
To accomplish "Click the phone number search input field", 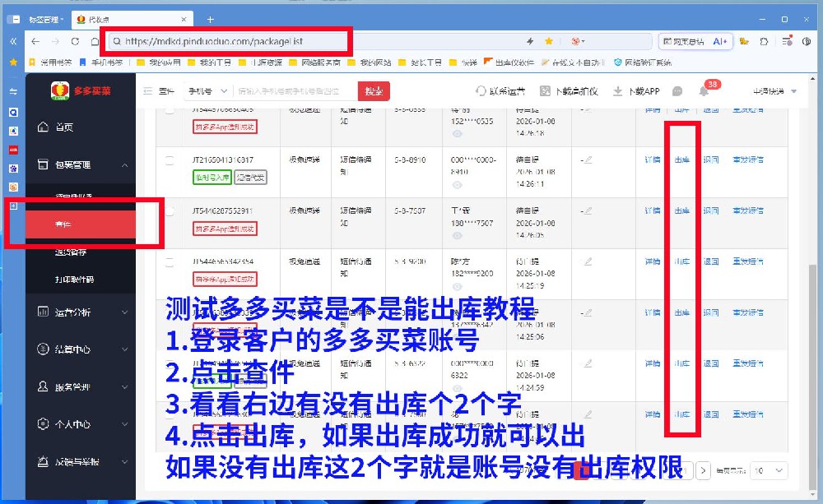I will [x=288, y=90].
